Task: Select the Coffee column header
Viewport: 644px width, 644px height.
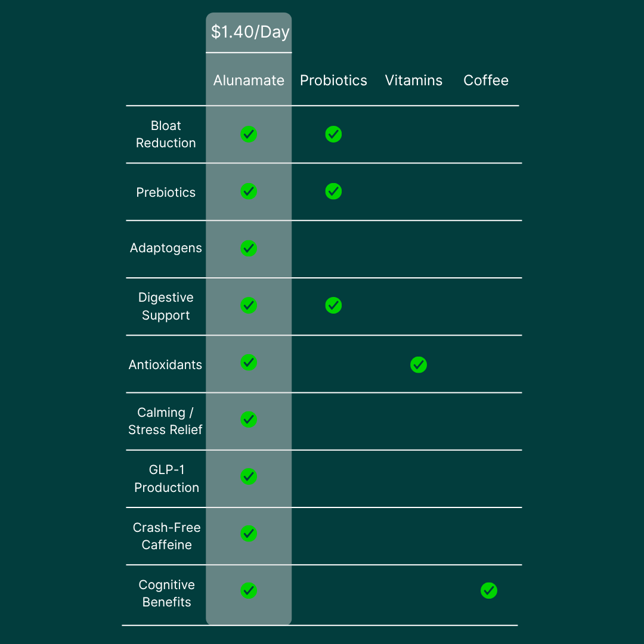Action: 486,80
